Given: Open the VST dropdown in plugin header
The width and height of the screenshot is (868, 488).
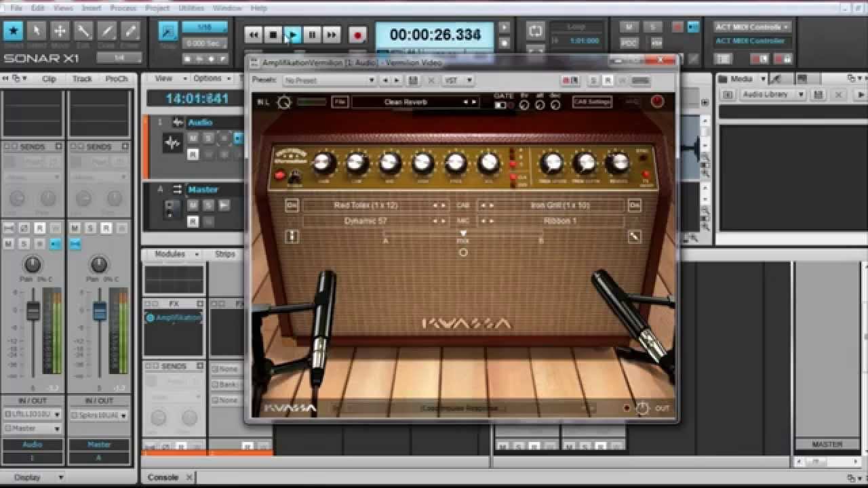Looking at the screenshot, I should 458,81.
